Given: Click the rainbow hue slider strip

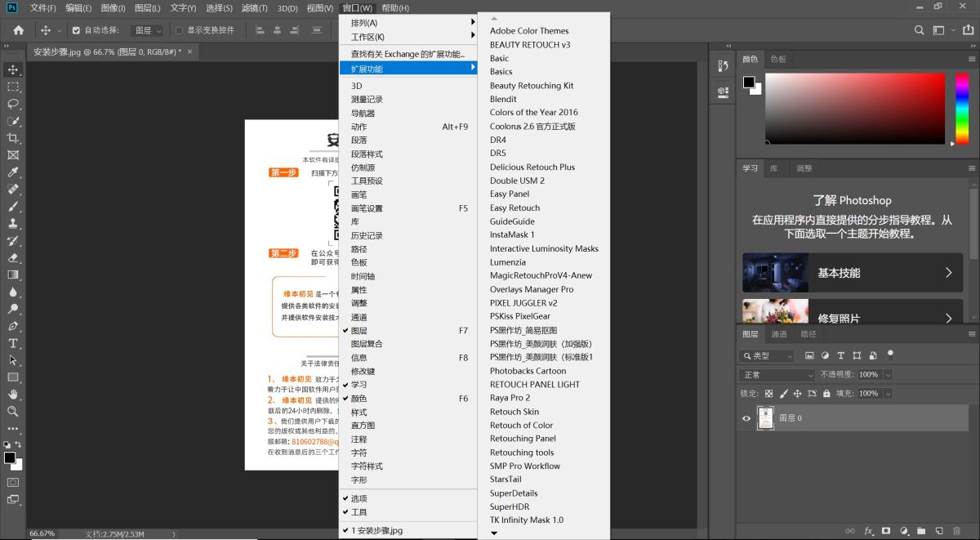Looking at the screenshot, I should click(962, 109).
